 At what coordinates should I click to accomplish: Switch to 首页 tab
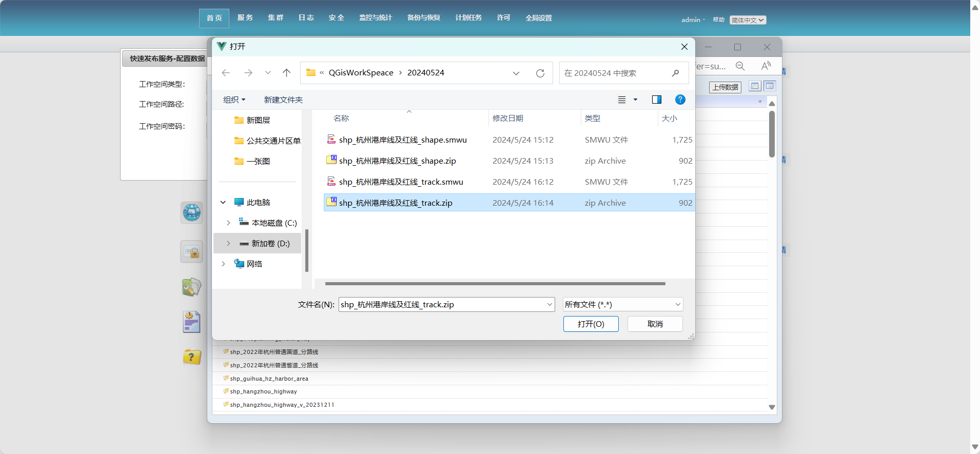214,18
